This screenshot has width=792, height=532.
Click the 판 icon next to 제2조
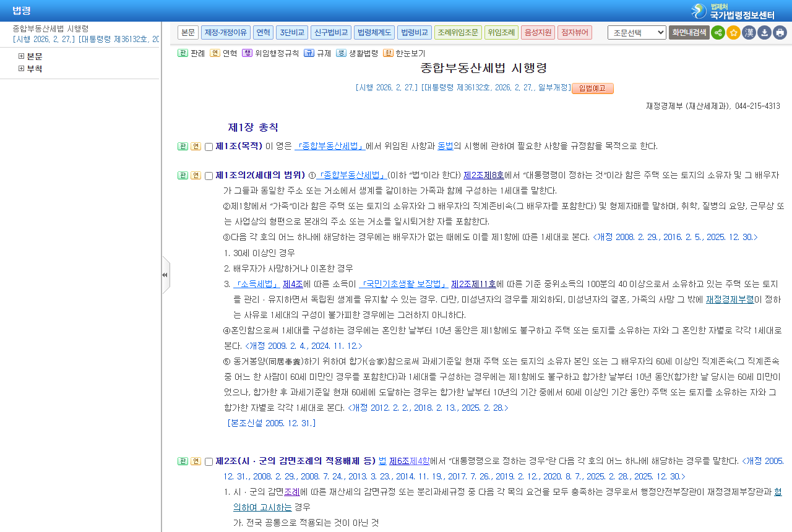click(x=183, y=461)
